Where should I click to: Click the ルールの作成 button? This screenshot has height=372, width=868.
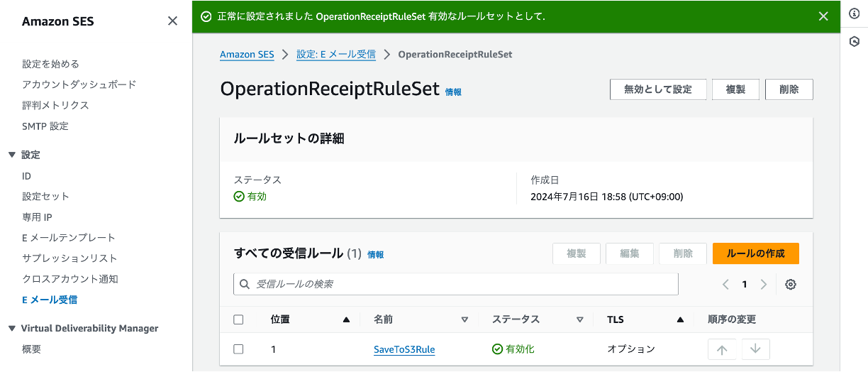(756, 253)
